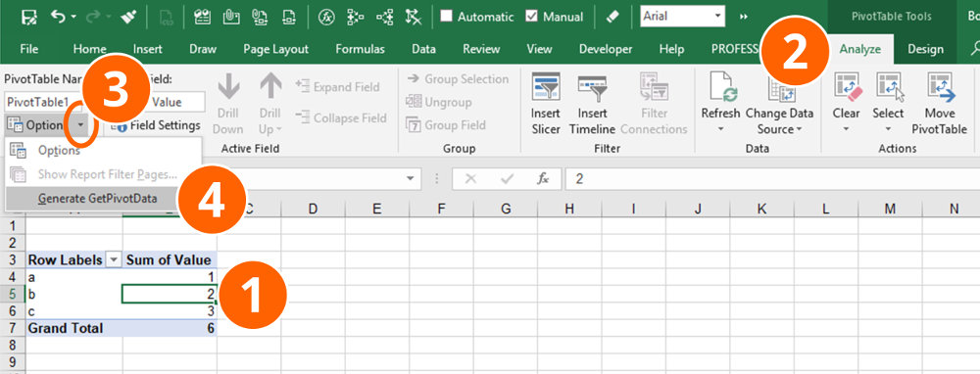Switch to the Home tab
This screenshot has height=374, width=980.
tap(89, 49)
